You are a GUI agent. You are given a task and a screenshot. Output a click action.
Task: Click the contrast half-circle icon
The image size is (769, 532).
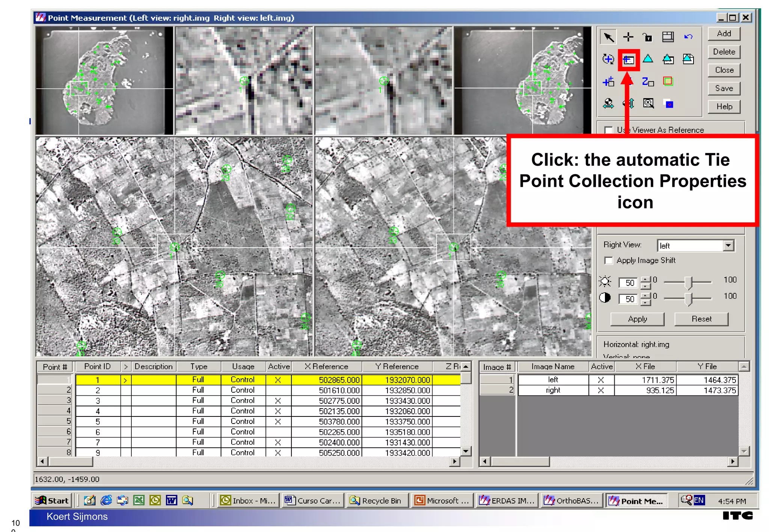coord(605,298)
